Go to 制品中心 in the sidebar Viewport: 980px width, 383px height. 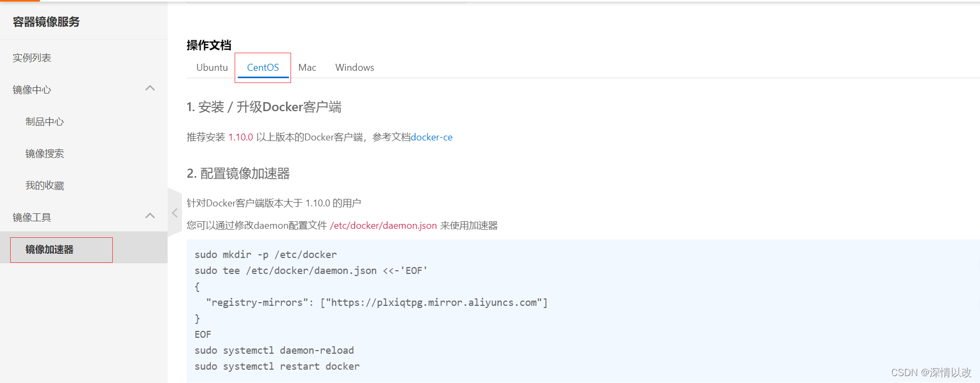45,122
